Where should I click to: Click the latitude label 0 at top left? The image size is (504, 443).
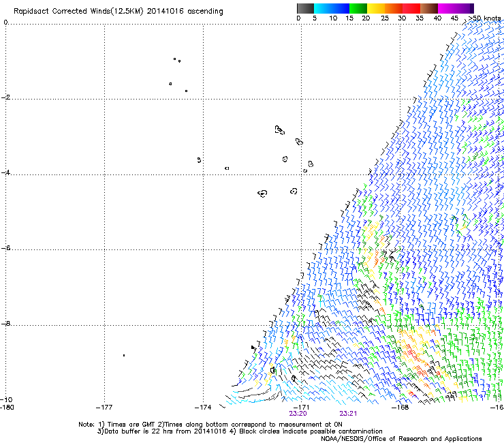click(5, 22)
